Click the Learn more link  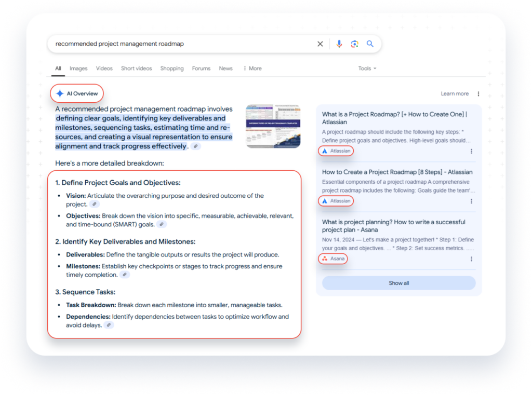(455, 93)
